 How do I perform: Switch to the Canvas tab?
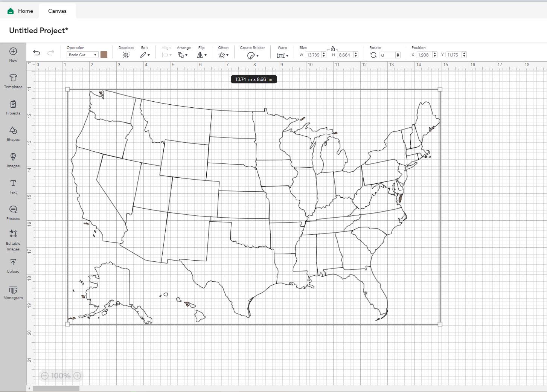coord(57,11)
